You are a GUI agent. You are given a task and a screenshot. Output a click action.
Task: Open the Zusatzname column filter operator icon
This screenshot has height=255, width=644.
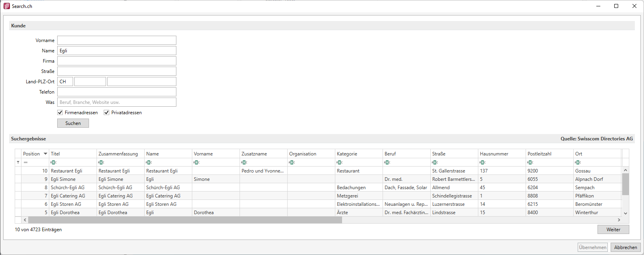244,163
